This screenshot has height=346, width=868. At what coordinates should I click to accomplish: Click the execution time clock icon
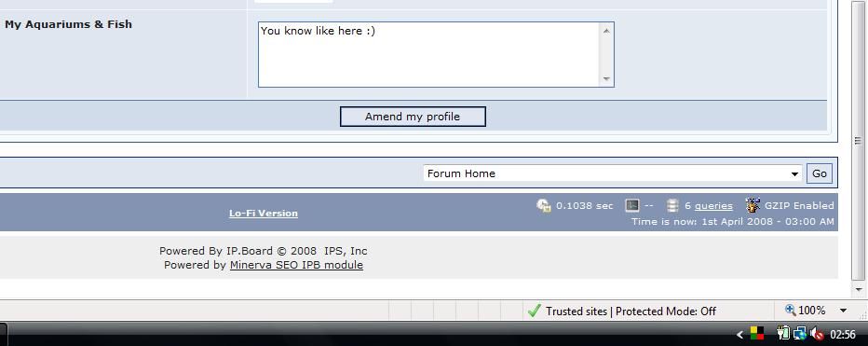[544, 206]
